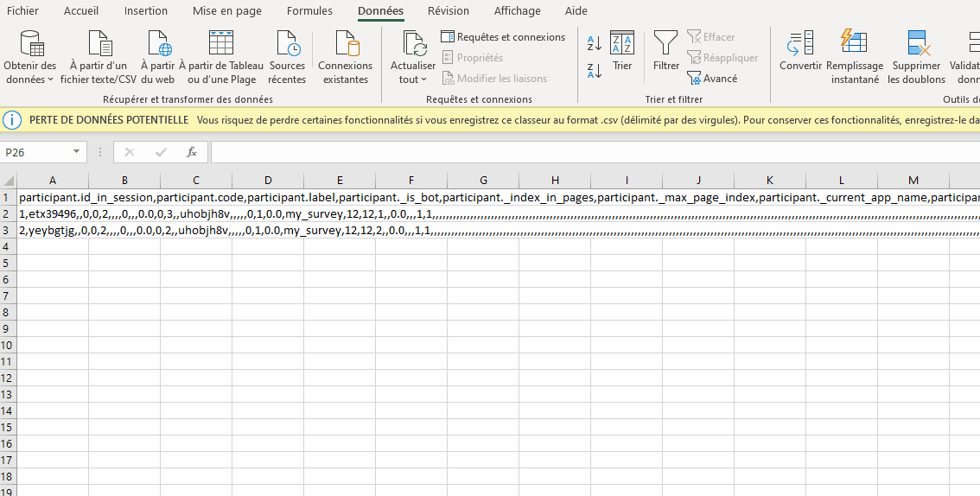Toggle the Filtrer funnel filter
The height and width of the screenshot is (496, 980).
point(665,50)
